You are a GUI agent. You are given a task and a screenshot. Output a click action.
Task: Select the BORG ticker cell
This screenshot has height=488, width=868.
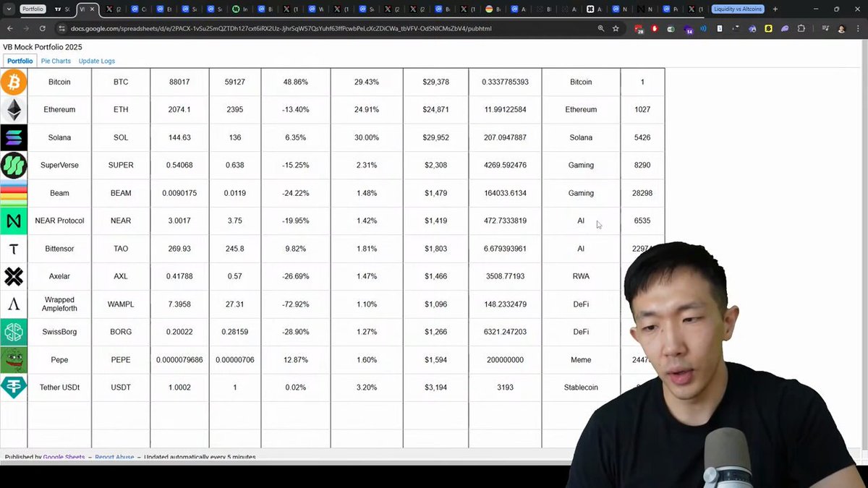[x=121, y=332]
